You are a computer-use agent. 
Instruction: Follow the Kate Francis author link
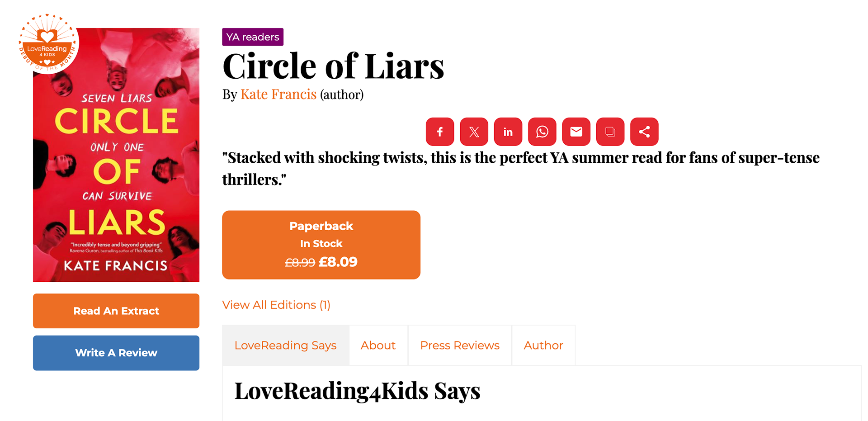278,95
